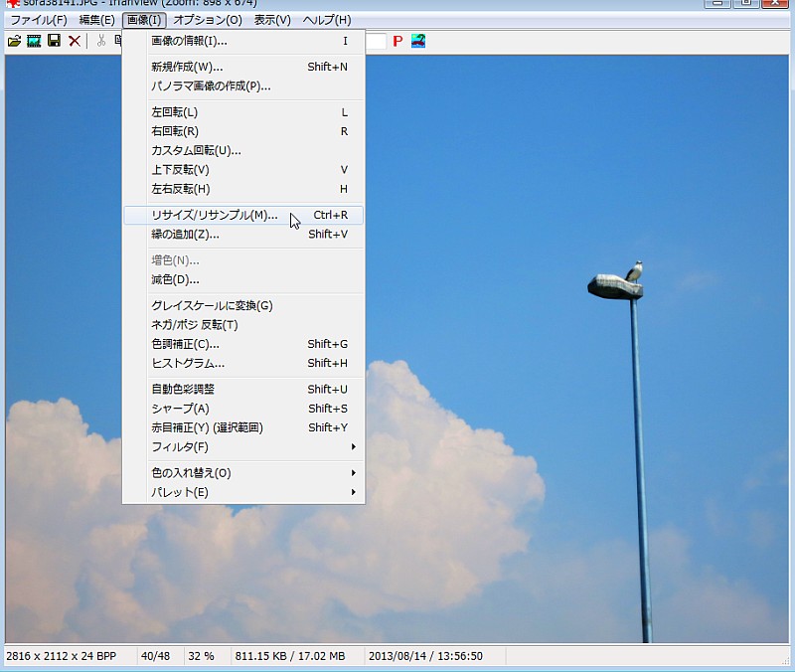Choose 縁の追加(Z)... entry
Image resolution: width=795 pixels, height=672 pixels.
pos(243,235)
